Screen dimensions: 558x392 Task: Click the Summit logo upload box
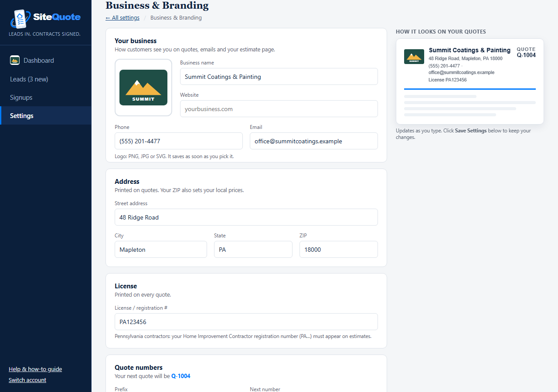point(143,88)
